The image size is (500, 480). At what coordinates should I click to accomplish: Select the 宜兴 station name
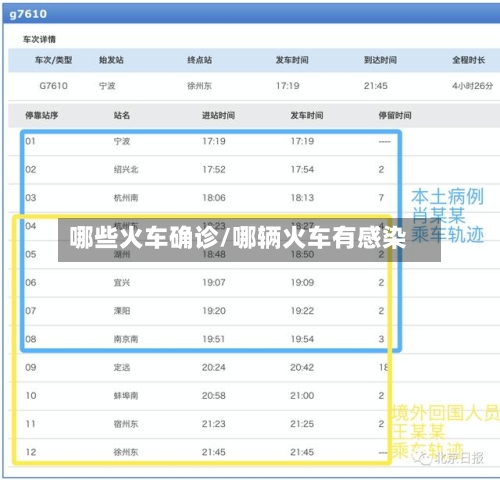[122, 283]
